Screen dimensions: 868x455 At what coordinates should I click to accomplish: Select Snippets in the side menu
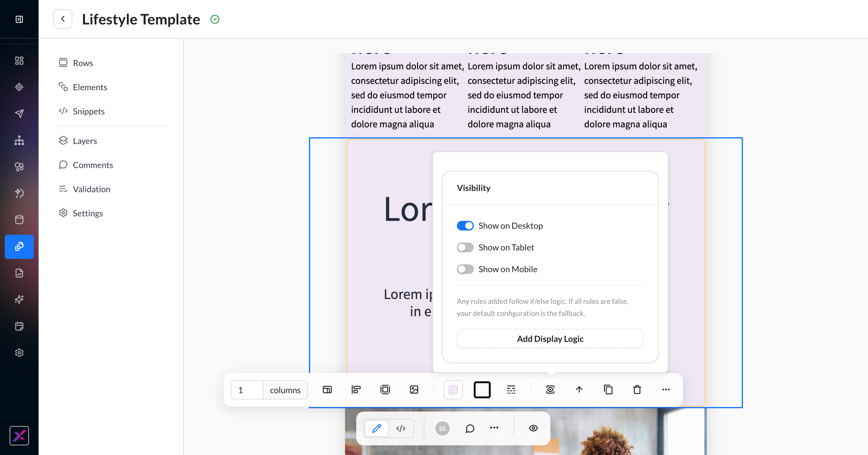(88, 111)
